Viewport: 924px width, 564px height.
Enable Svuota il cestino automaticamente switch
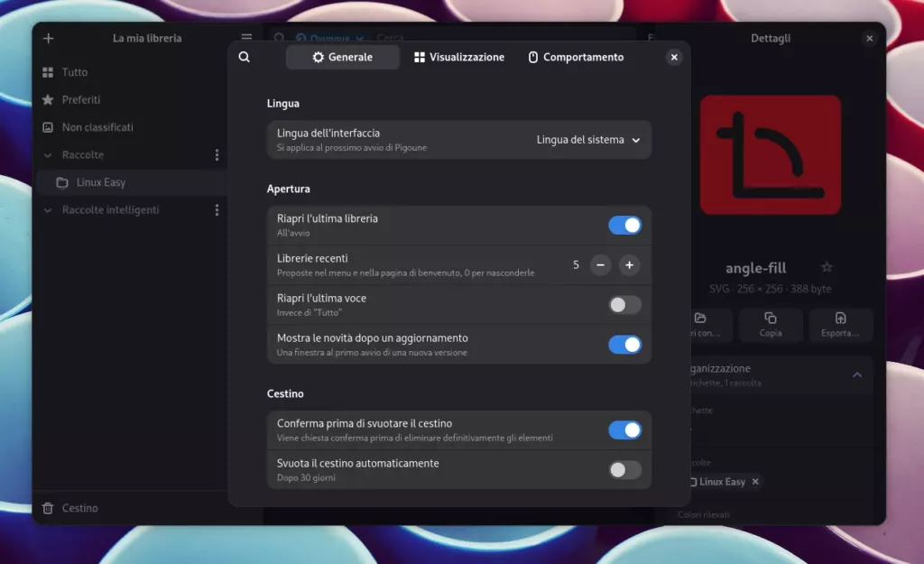click(x=624, y=470)
